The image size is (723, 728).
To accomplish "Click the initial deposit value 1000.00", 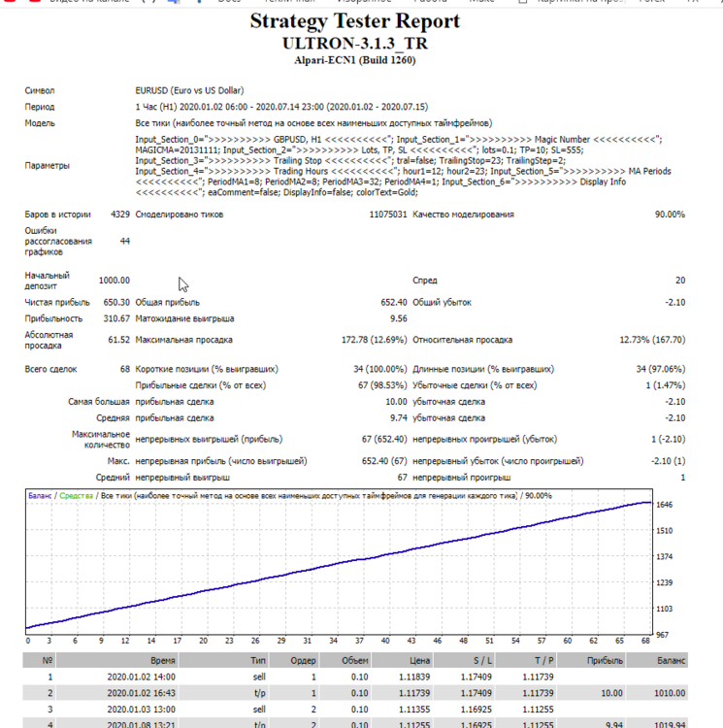I will pyautogui.click(x=115, y=281).
